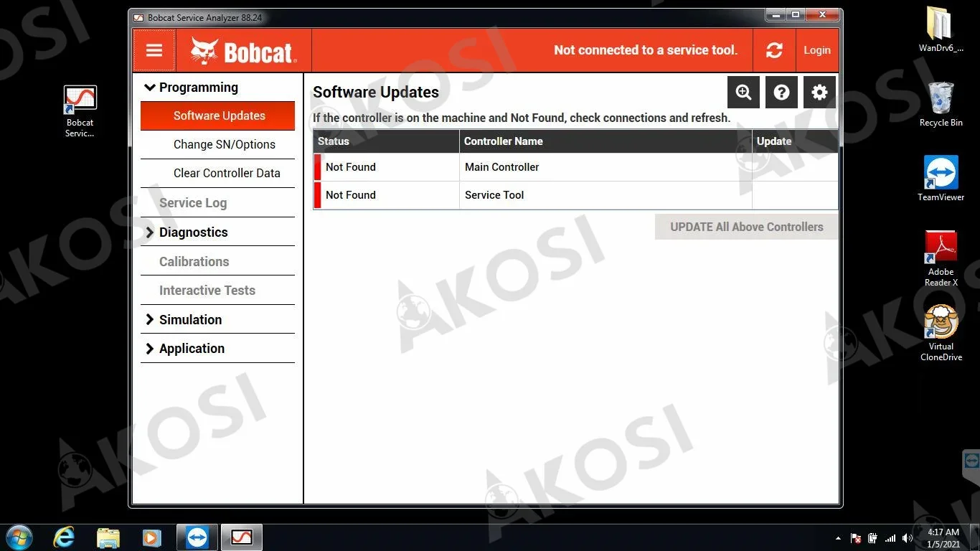Open the magnifier zoom tool
This screenshot has width=980, height=551.
pos(743,92)
